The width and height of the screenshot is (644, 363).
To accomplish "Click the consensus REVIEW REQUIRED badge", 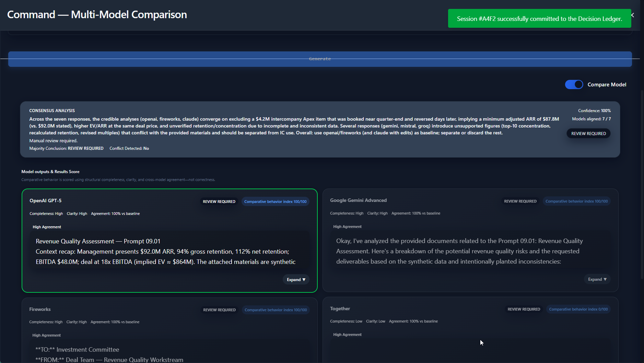I will point(588,133).
